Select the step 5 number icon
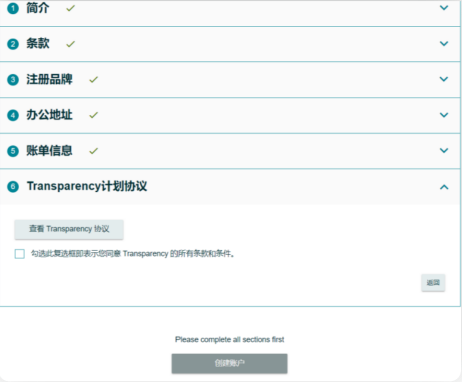The height and width of the screenshot is (382, 462). point(13,151)
